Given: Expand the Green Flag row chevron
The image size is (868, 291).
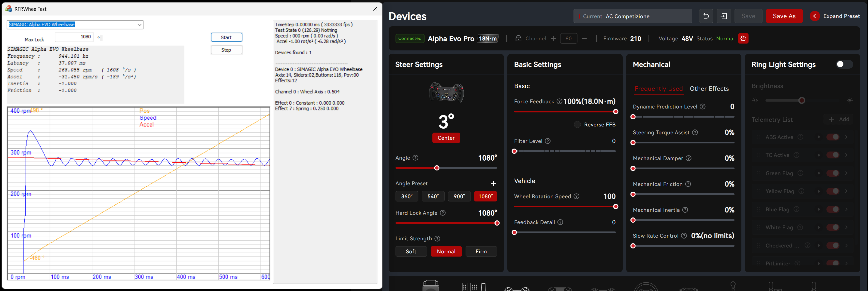Looking at the screenshot, I should (846, 173).
